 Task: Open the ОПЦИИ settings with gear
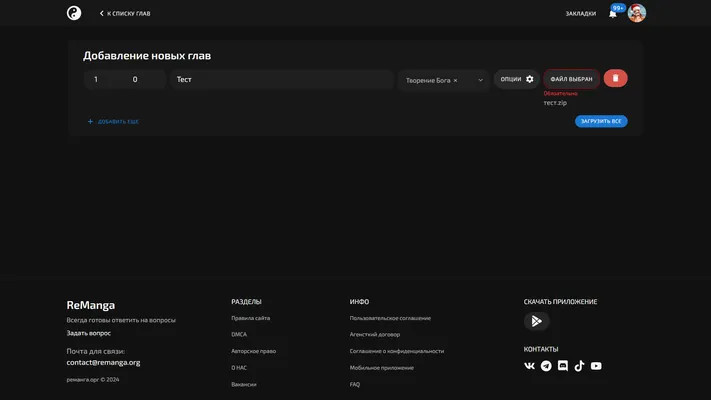[516, 79]
